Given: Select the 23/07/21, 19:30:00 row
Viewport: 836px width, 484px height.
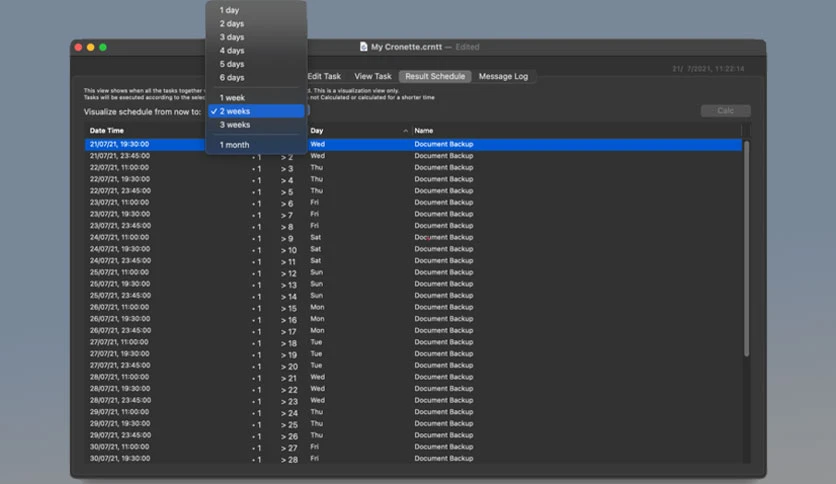Looking at the screenshot, I should [413, 214].
